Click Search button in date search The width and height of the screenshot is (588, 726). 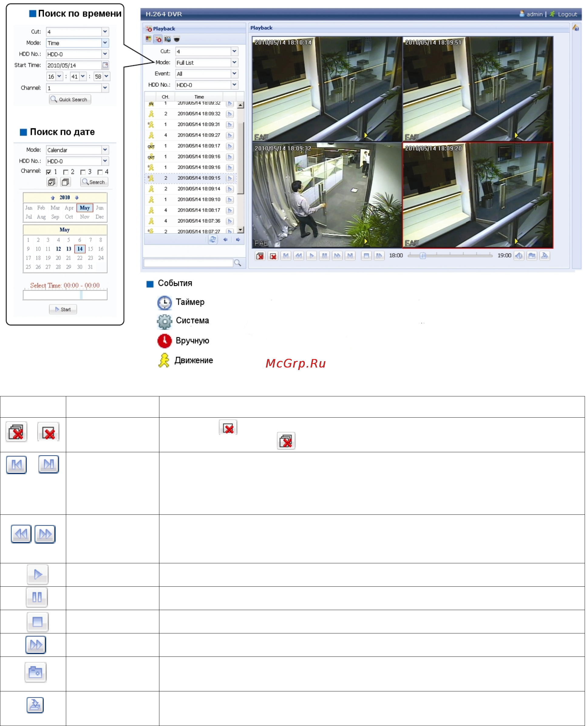(94, 182)
